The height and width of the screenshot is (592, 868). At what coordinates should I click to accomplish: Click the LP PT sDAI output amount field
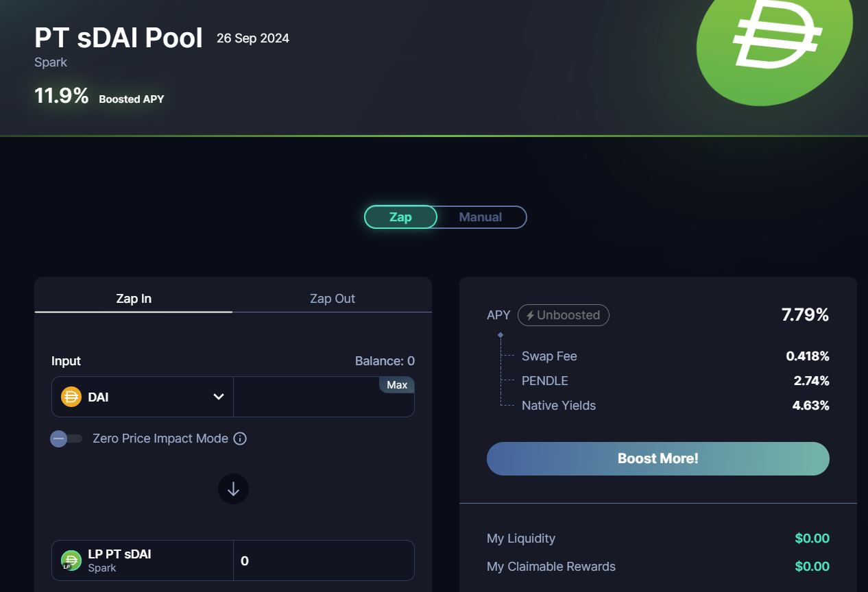[x=324, y=560]
